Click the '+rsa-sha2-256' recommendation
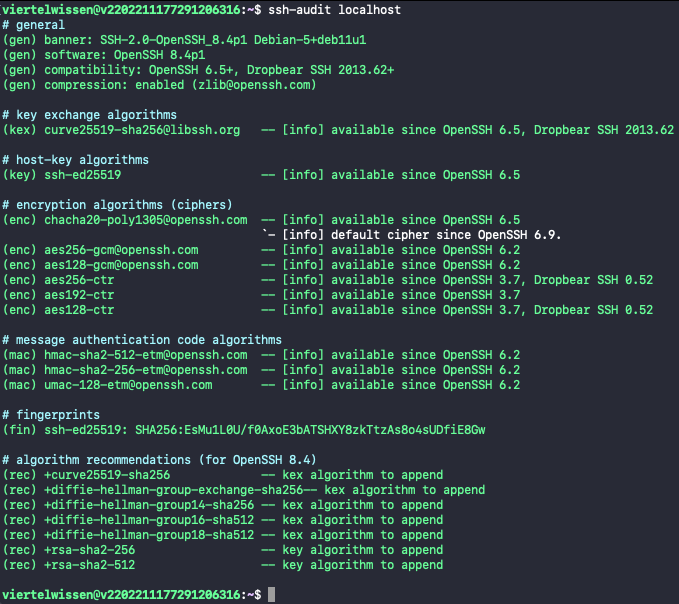 (90, 550)
